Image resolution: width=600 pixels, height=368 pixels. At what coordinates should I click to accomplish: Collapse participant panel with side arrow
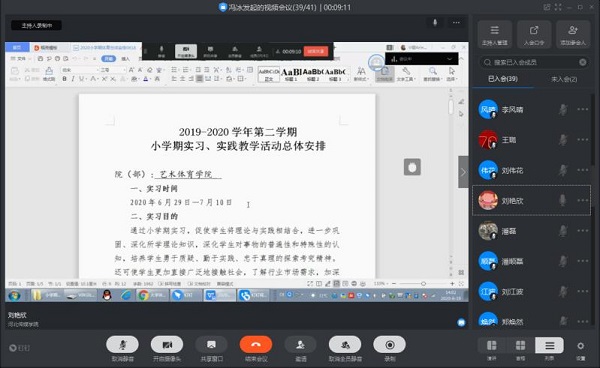[463, 172]
